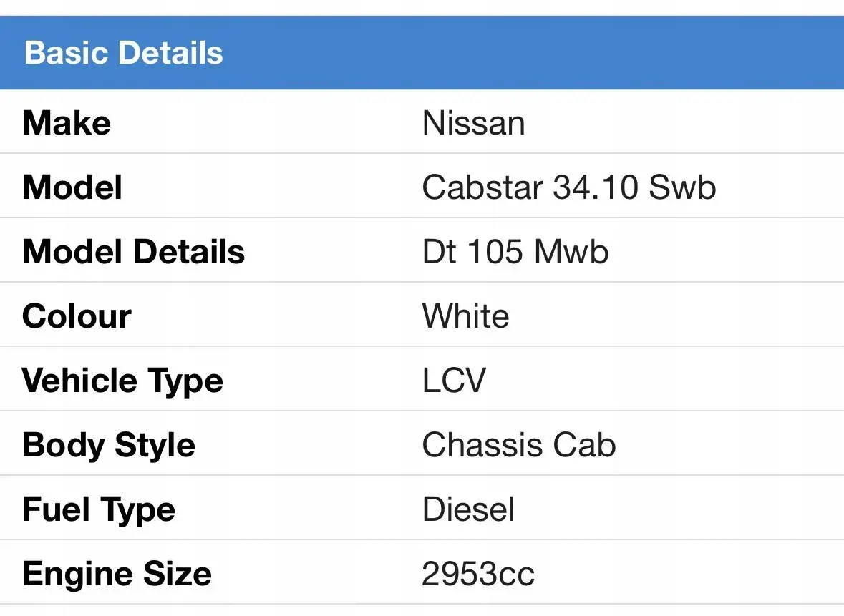This screenshot has height=616, width=844.
Task: Select the Vehicle Type row
Action: [422, 379]
